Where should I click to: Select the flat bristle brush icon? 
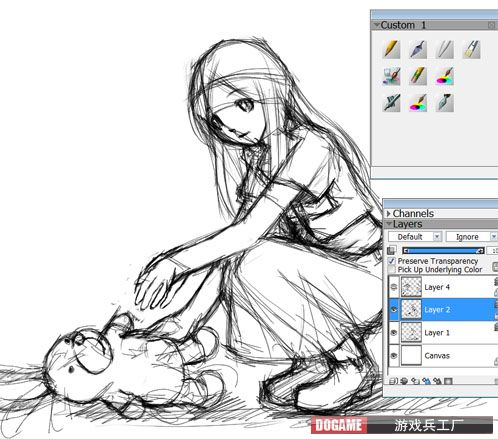pos(471,49)
